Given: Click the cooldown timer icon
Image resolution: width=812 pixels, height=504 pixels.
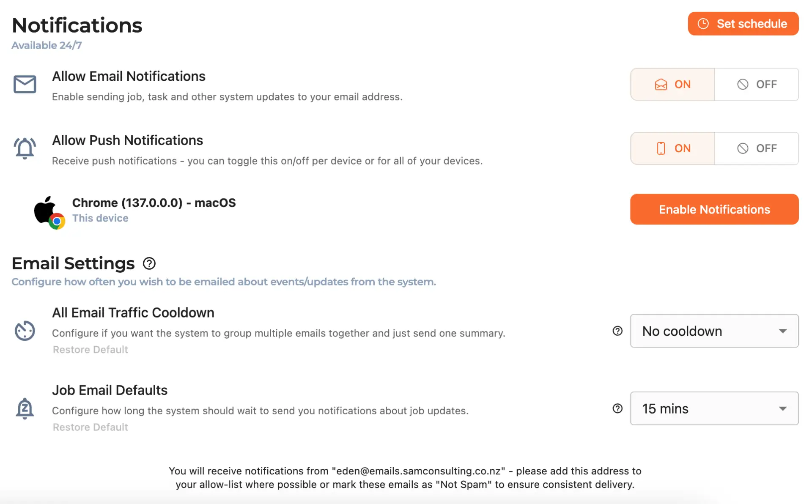Looking at the screenshot, I should 25,331.
